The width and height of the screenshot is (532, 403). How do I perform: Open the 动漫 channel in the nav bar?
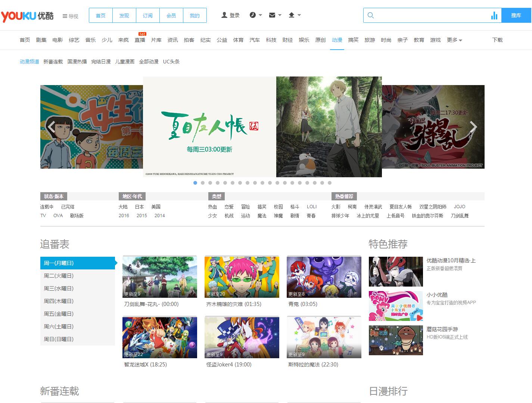(x=337, y=40)
